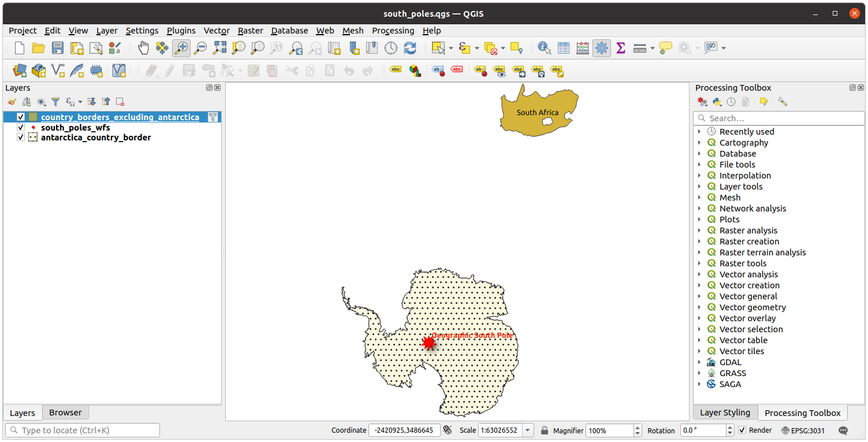Screen dimensions: 868x442
Task: Select the Pan Map hand tool
Action: click(x=143, y=48)
